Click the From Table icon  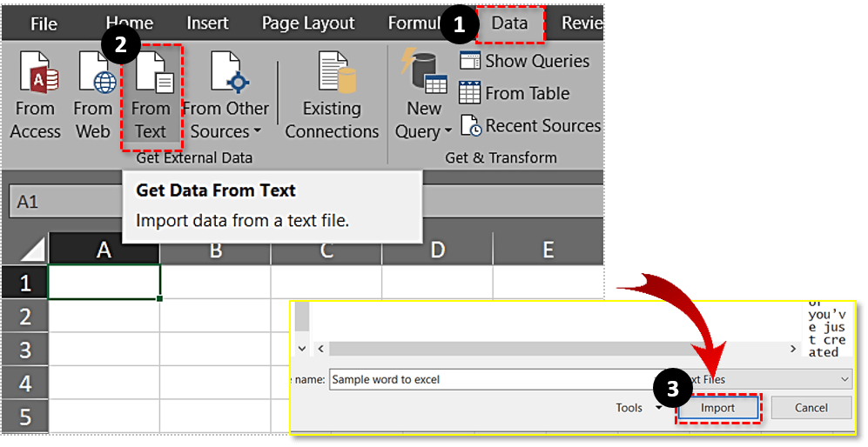[470, 93]
